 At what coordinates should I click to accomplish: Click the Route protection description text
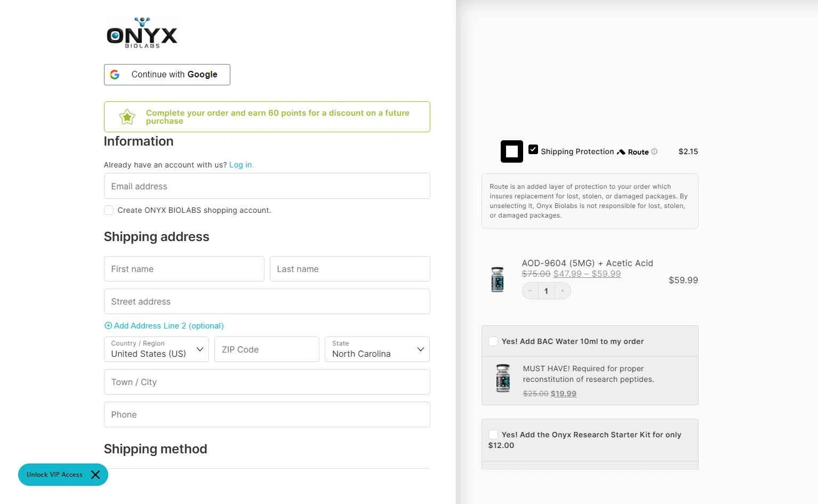[x=589, y=201]
